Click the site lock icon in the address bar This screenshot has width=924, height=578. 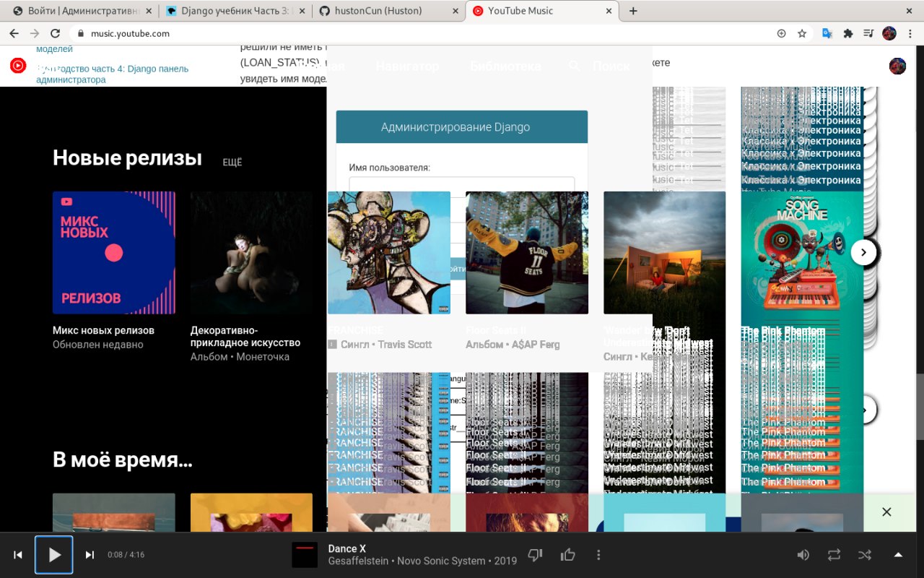[81, 33]
